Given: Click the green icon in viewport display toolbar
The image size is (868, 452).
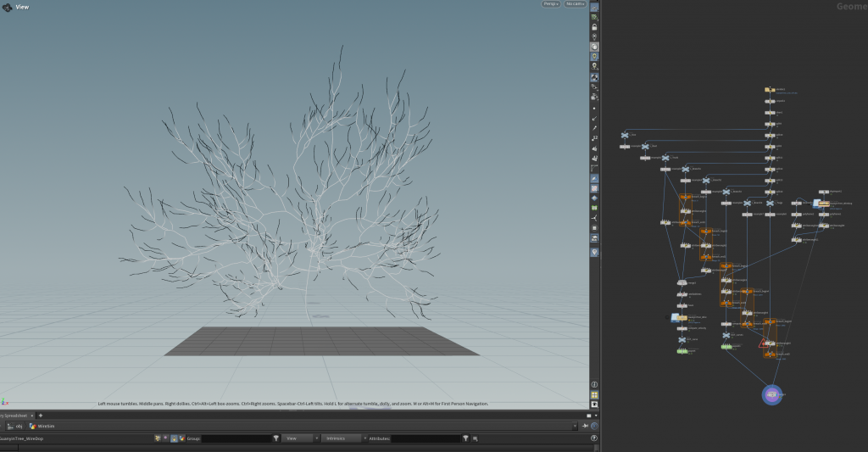Looking at the screenshot, I should coord(594,208).
